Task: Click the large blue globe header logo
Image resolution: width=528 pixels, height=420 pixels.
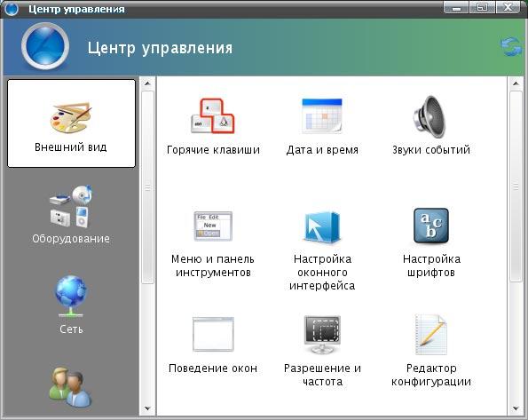Action: (x=45, y=46)
